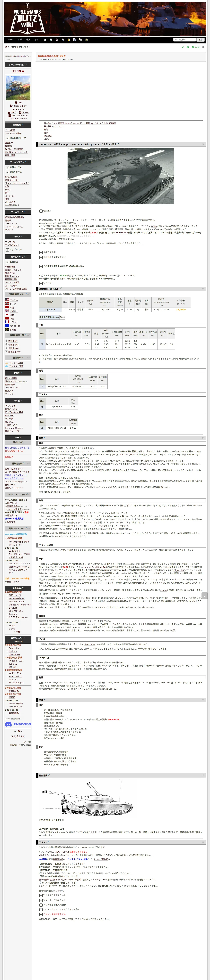Click the site search input field
Screen dimensions: 210x980
coord(184,40)
